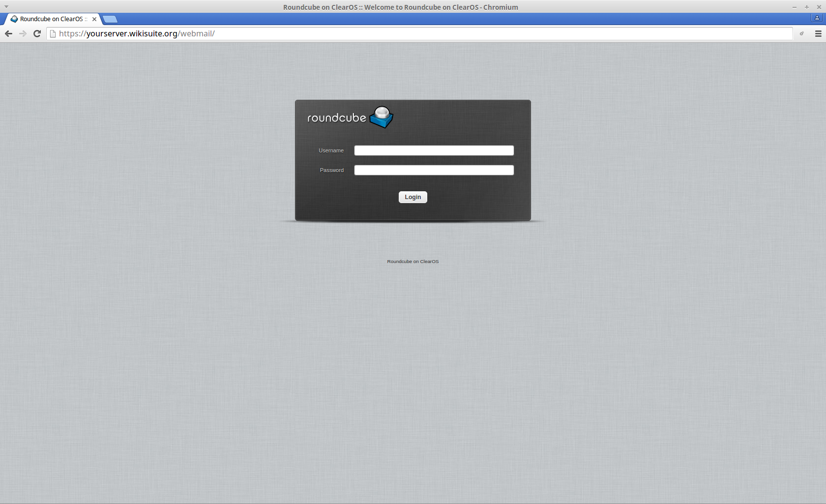The image size is (826, 504).
Task: Click the Roundcube logo on login box
Action: 350,118
